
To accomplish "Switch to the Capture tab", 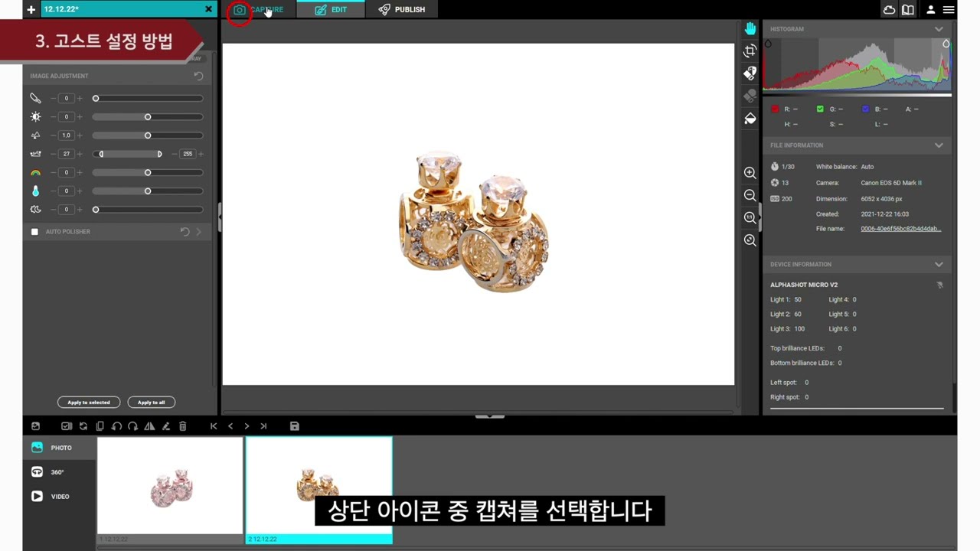I will coord(258,9).
